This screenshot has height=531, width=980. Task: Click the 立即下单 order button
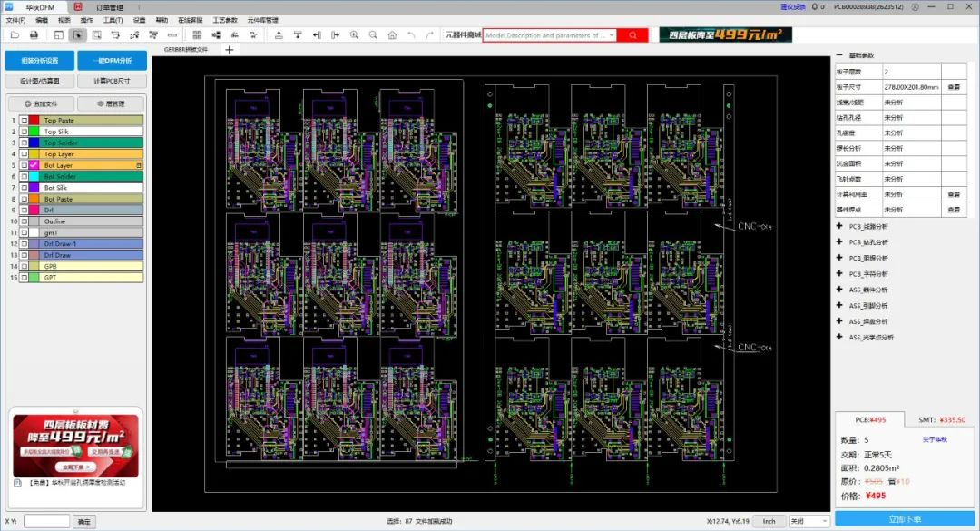[905, 517]
